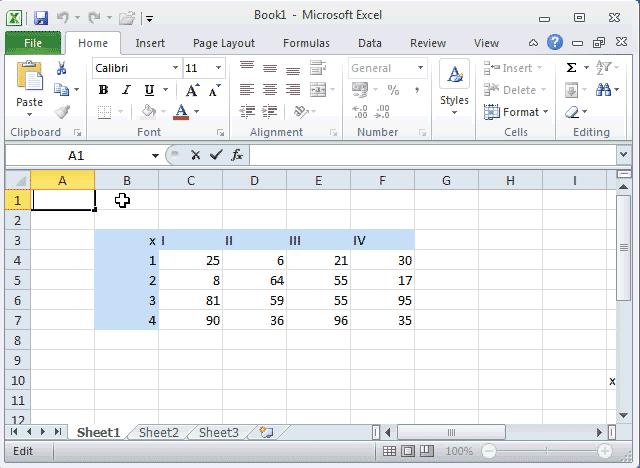Click the Paste button in Clipboard
Image resolution: width=640 pixels, height=468 pixels.
coord(29,87)
